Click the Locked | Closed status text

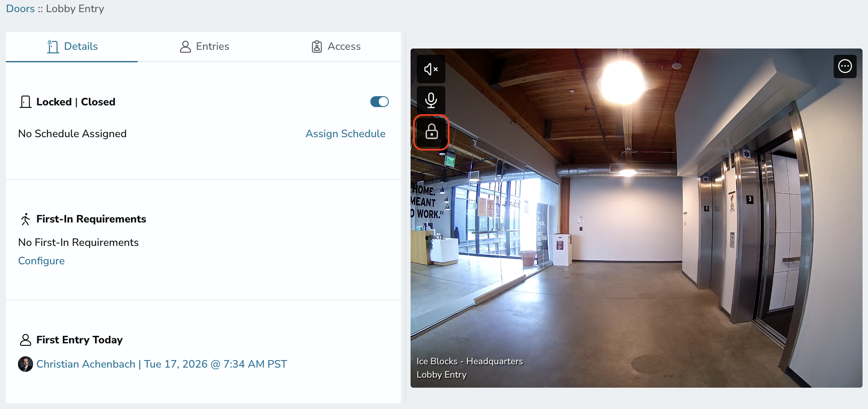click(x=76, y=102)
